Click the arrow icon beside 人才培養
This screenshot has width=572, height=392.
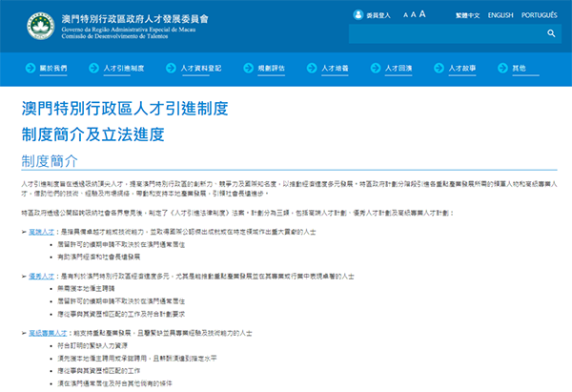pos(312,68)
